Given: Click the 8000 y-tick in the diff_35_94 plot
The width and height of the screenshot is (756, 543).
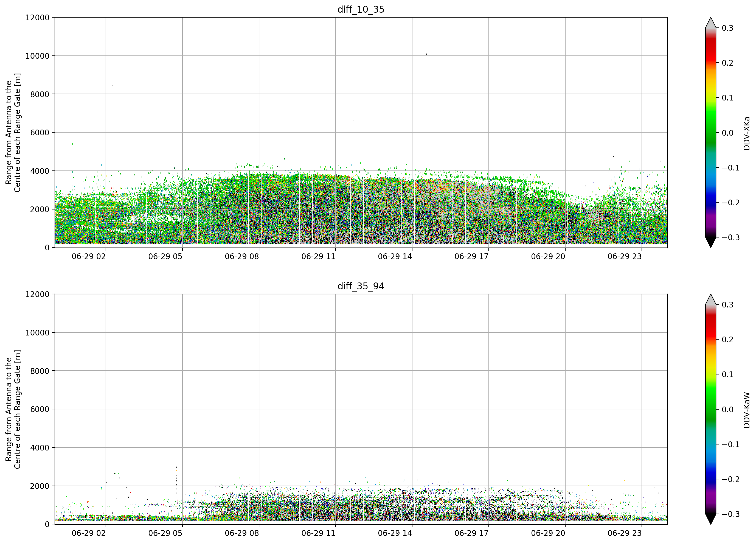Looking at the screenshot, I should pyautogui.click(x=40, y=371).
